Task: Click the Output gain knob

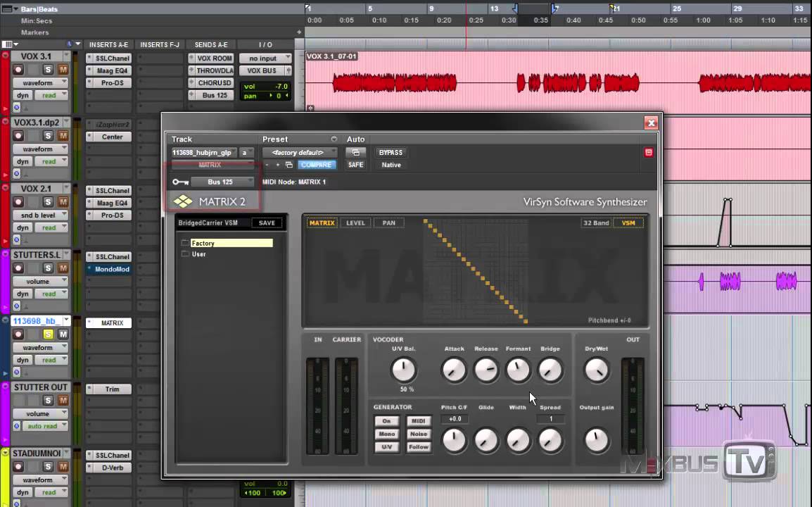Action: click(597, 440)
